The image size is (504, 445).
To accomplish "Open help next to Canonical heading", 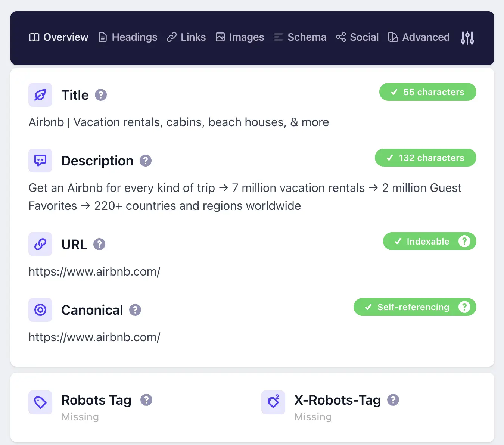I will tap(135, 310).
